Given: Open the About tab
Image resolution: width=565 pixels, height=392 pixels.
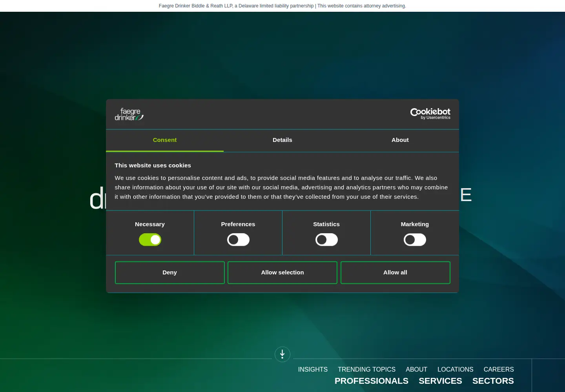Looking at the screenshot, I should (400, 140).
